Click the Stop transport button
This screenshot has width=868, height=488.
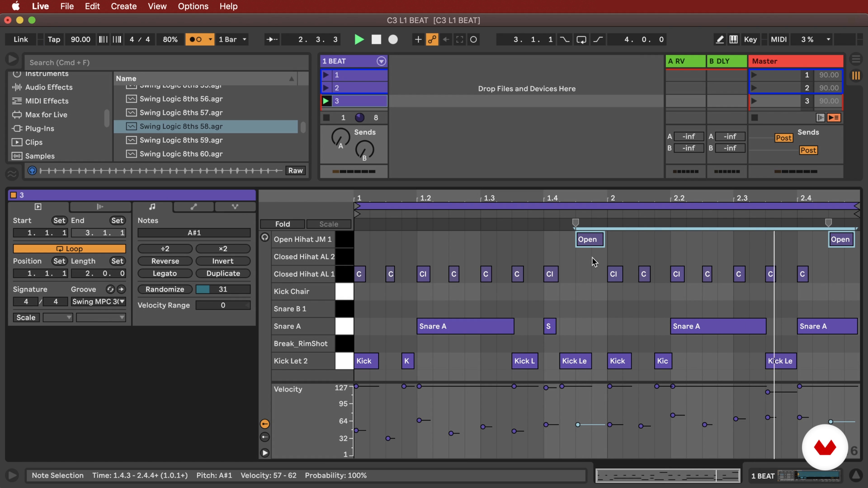click(376, 39)
